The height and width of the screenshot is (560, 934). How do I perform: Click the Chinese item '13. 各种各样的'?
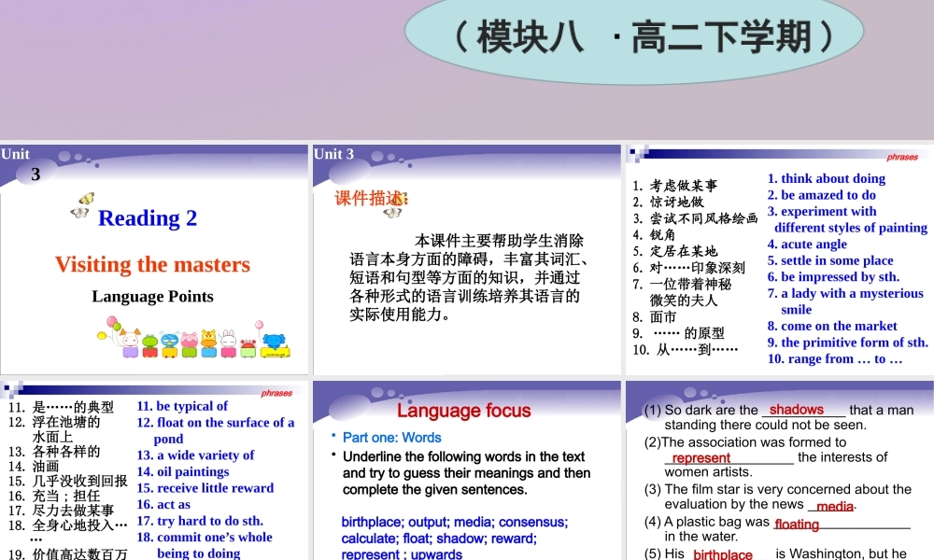(54, 452)
